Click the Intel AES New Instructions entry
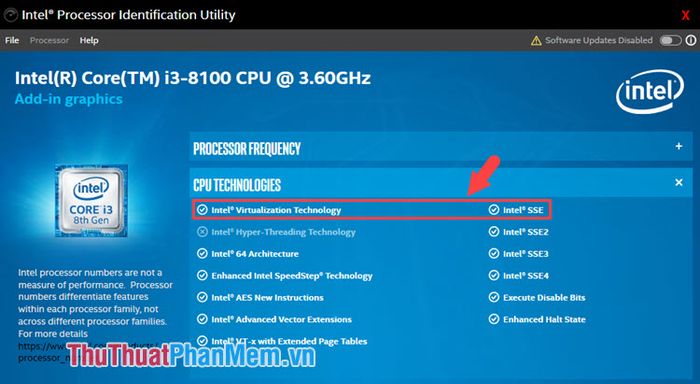700x384 pixels. [x=267, y=297]
